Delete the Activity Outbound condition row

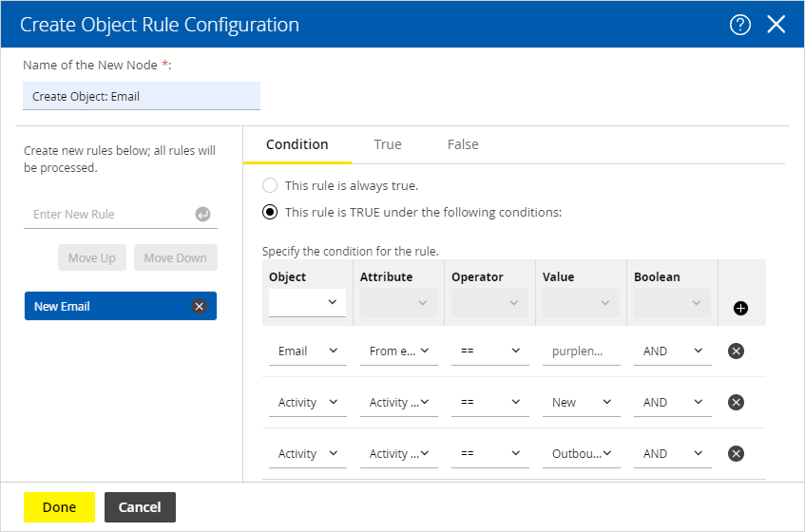[736, 453]
